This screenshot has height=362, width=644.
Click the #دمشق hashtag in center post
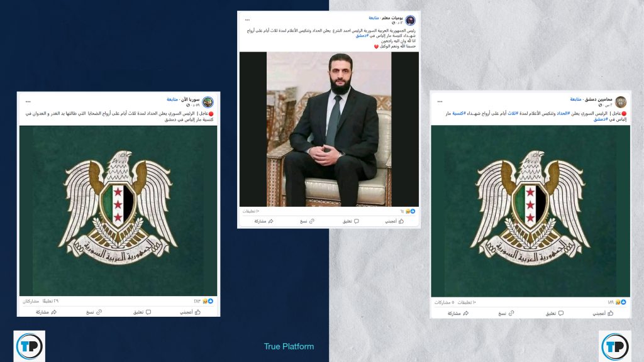tap(362, 36)
